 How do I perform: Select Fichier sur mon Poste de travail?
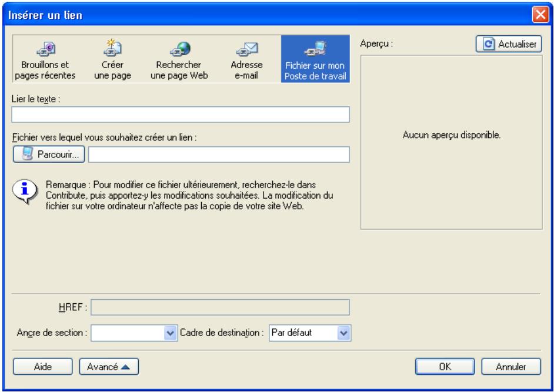click(x=315, y=59)
